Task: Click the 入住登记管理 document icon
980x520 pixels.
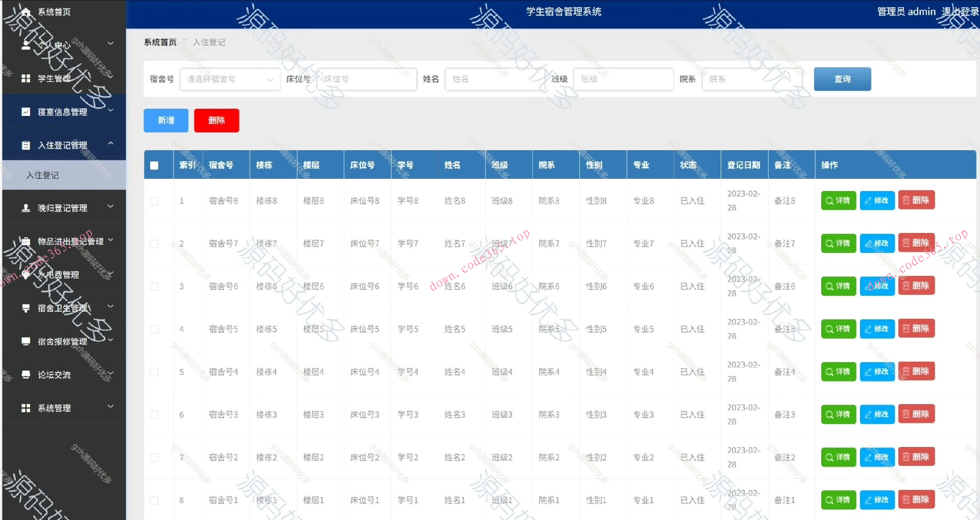Action: (27, 145)
